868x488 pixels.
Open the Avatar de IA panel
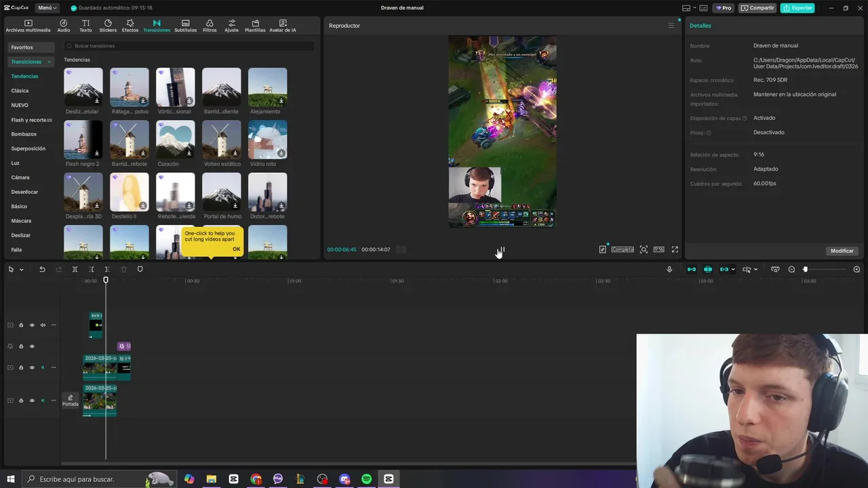pyautogui.click(x=283, y=26)
